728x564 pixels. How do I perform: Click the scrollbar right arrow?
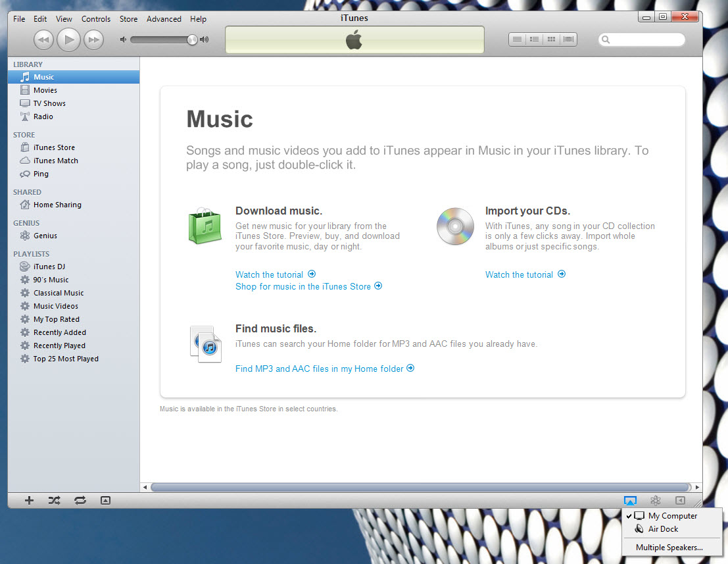[697, 488]
